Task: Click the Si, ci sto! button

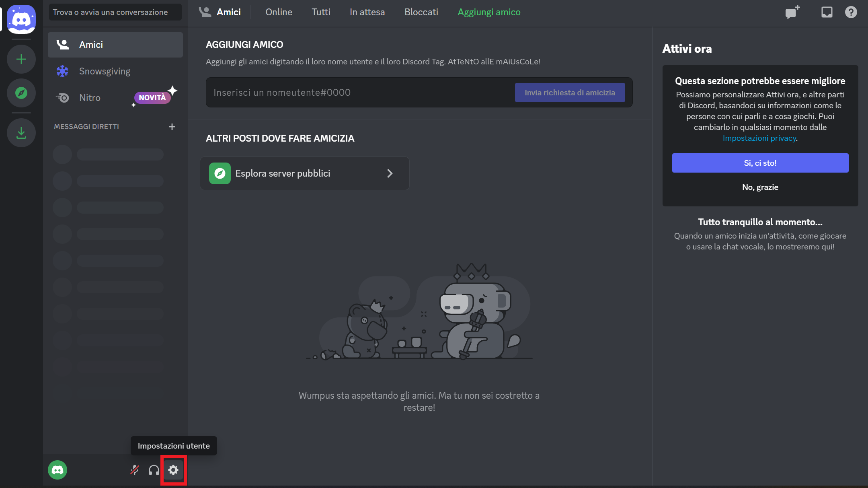Action: pyautogui.click(x=760, y=163)
